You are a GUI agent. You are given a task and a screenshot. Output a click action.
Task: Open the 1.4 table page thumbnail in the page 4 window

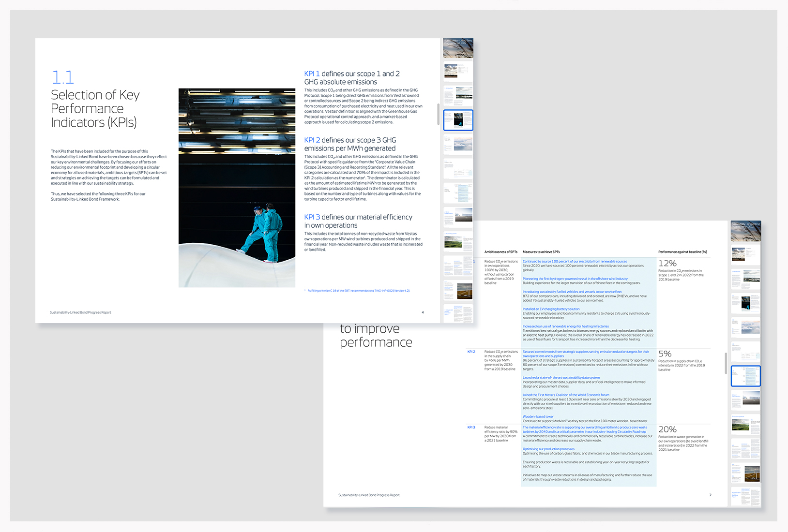[458, 192]
